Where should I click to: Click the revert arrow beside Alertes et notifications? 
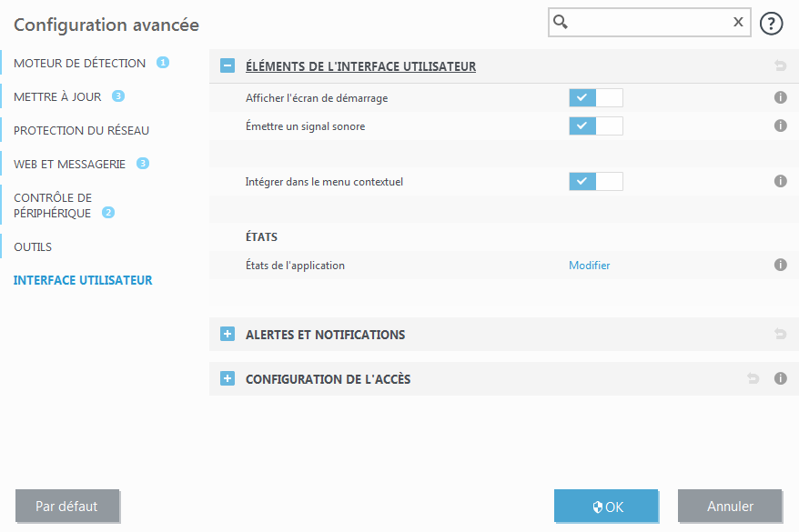coord(780,334)
